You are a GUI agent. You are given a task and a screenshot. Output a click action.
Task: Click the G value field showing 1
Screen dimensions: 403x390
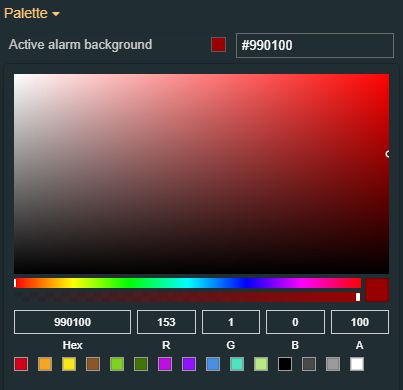pyautogui.click(x=231, y=322)
